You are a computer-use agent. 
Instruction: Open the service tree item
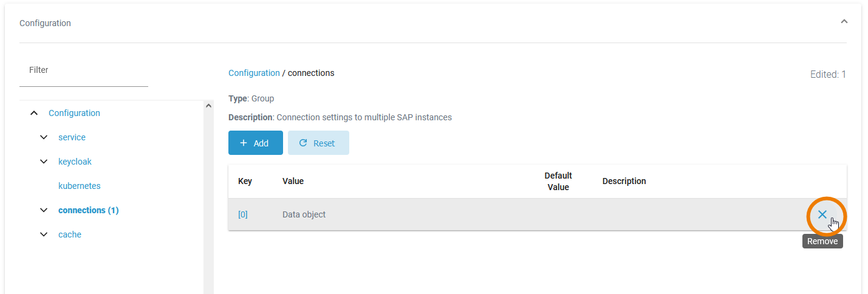point(72,137)
